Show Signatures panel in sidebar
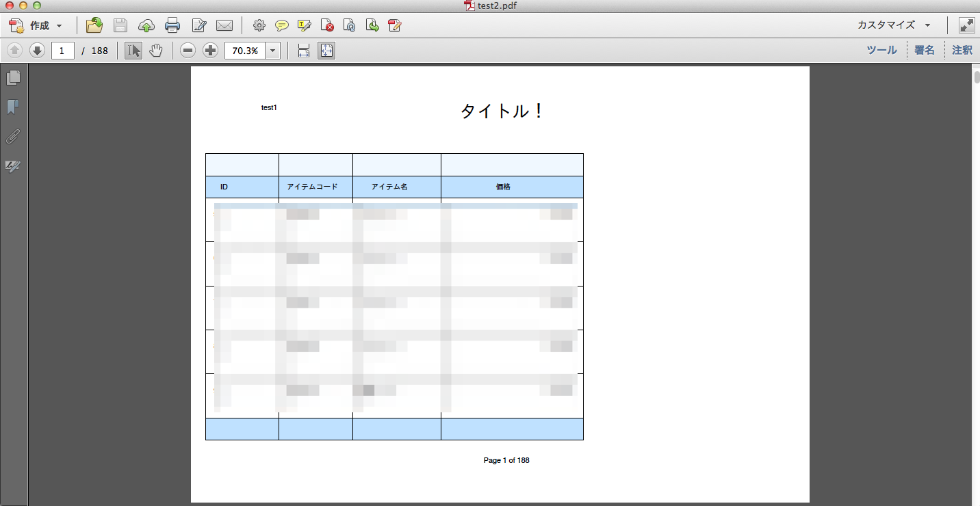Image resolution: width=980 pixels, height=506 pixels. [x=13, y=166]
